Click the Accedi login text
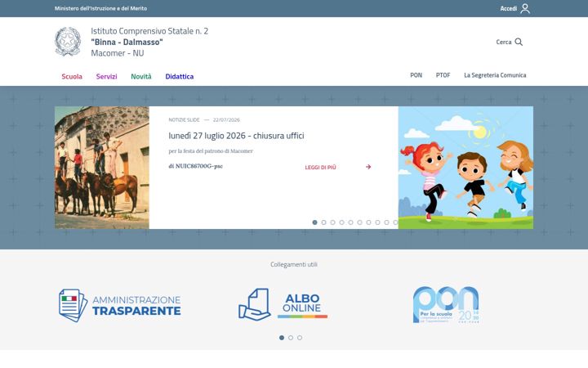The width and height of the screenshot is (588, 368). coord(509,8)
